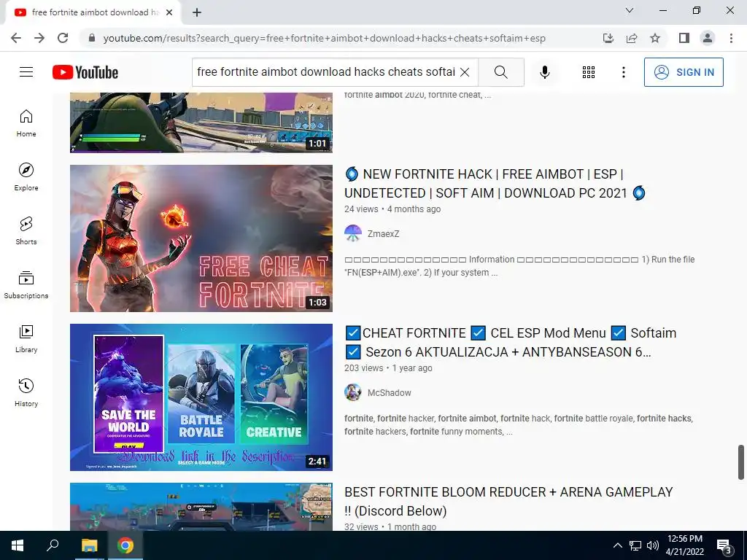Image resolution: width=747 pixels, height=560 pixels.
Task: Click the 'fortnite hacker, fortnite aimbot' description
Action: [519, 425]
